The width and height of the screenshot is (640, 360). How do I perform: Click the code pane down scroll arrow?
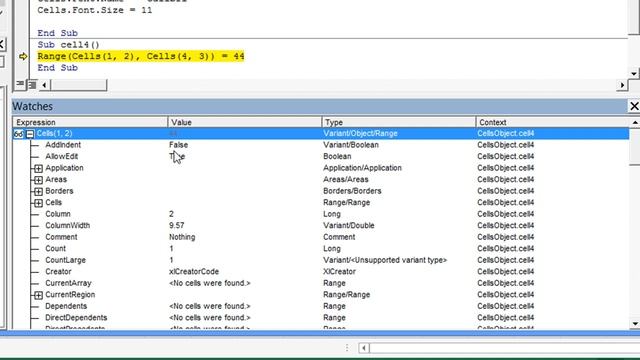pyautogui.click(x=633, y=74)
